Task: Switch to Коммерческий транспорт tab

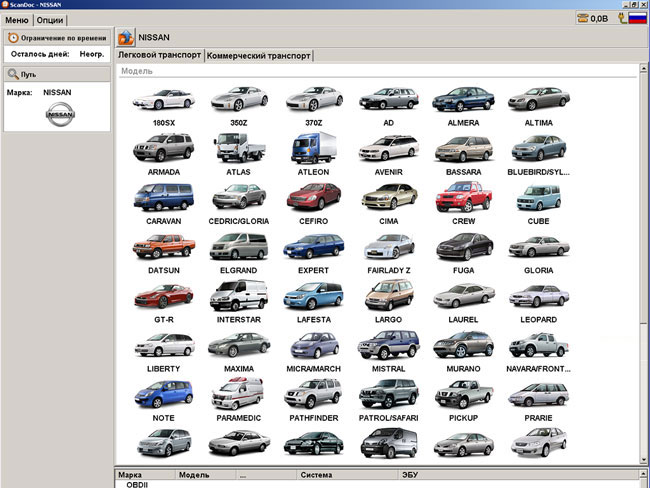Action: [x=259, y=56]
